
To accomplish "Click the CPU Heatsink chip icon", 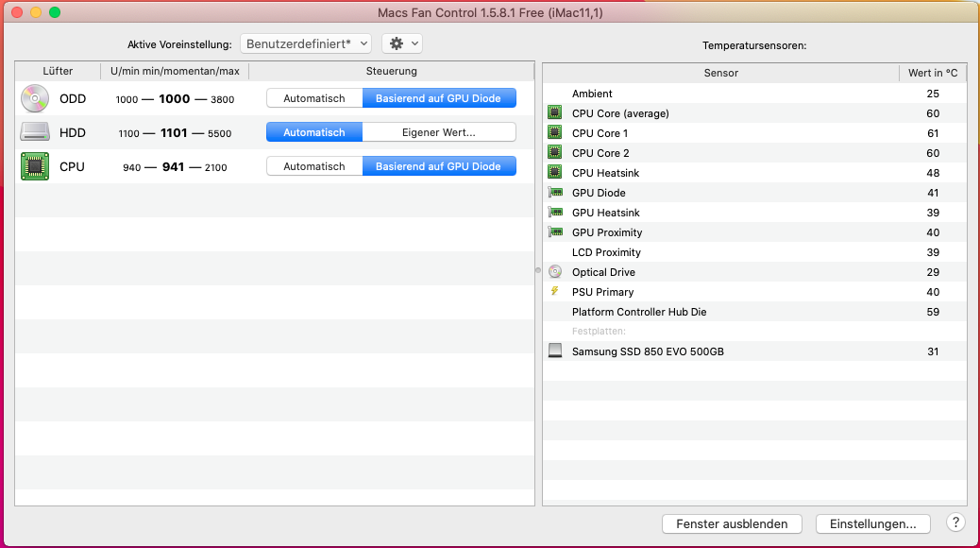I will [554, 172].
